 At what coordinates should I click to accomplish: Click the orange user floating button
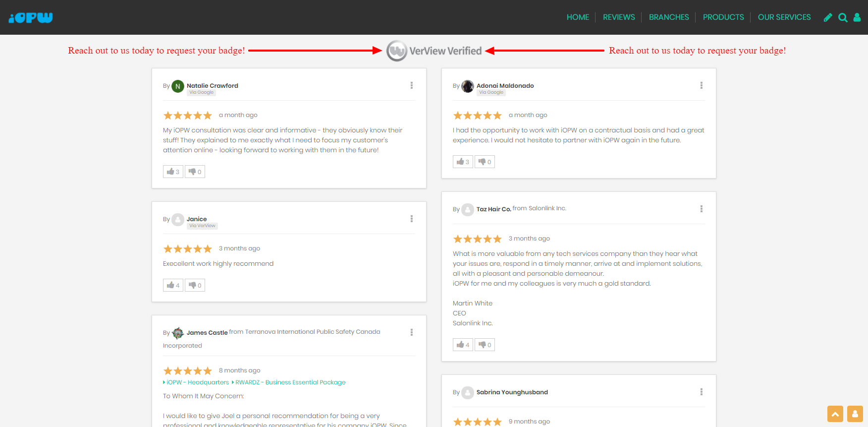[855, 414]
